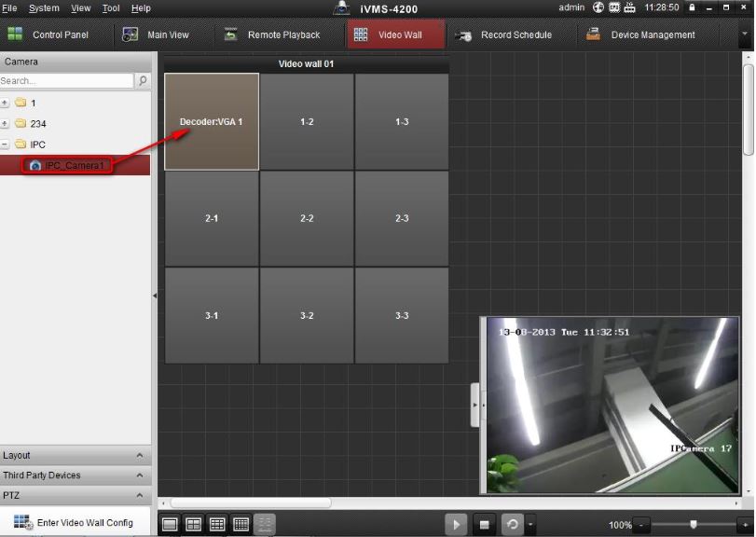Open the Help menu
The image size is (756, 537).
[141, 8]
